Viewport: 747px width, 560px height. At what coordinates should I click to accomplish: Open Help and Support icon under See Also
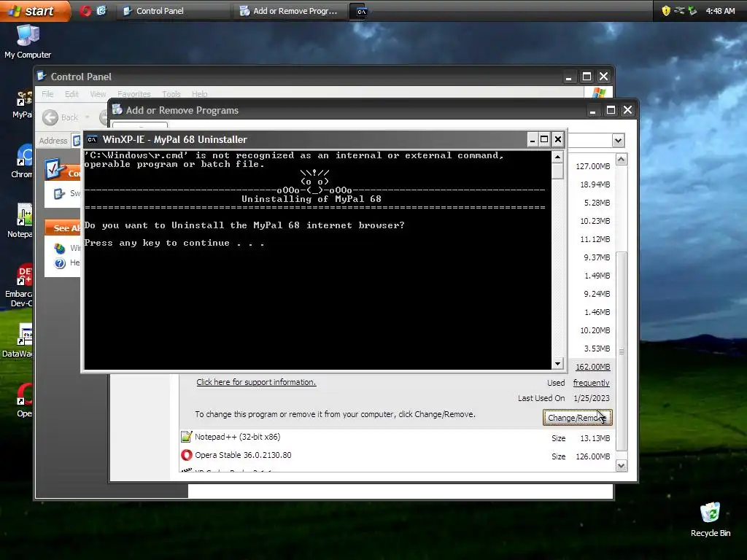(x=60, y=262)
